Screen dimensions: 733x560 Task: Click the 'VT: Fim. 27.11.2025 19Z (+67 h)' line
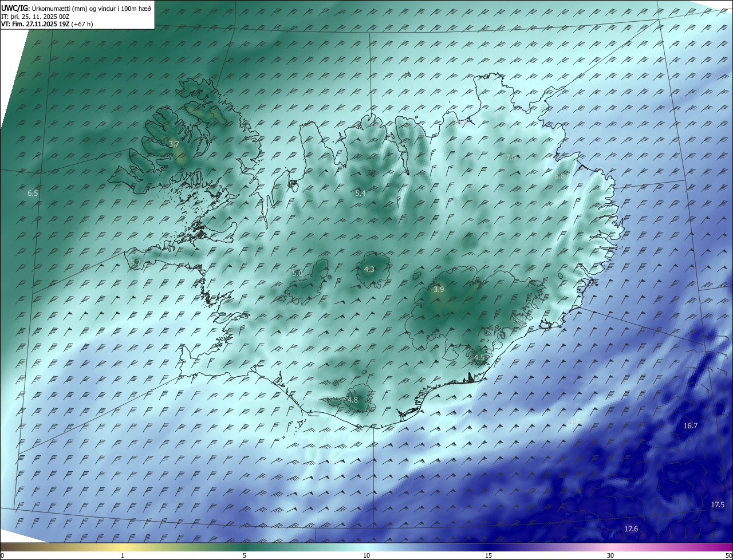(x=48, y=24)
